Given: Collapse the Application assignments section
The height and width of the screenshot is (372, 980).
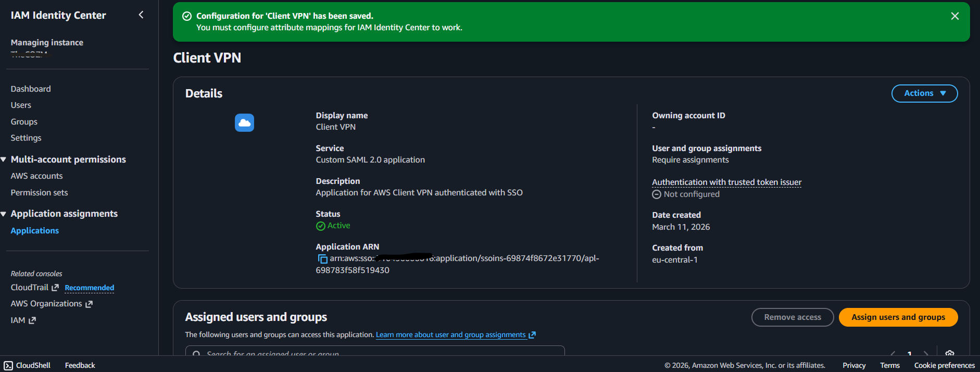Looking at the screenshot, I should tap(4, 214).
